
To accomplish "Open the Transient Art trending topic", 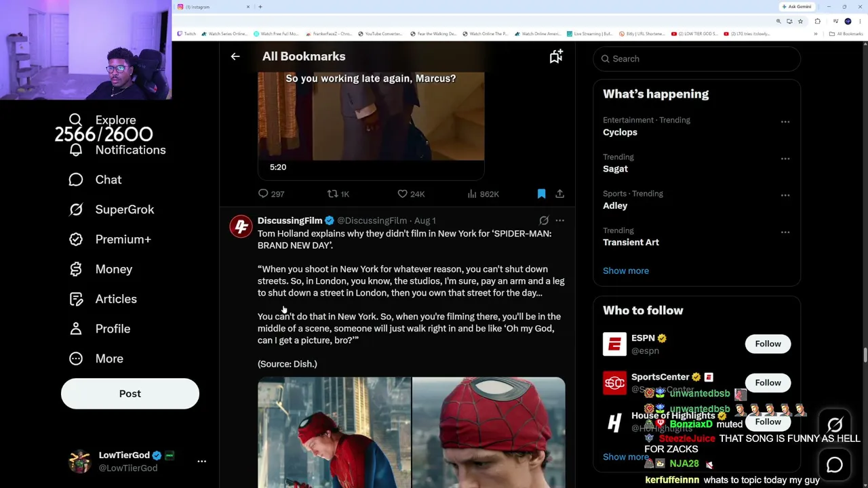I will click(x=631, y=242).
